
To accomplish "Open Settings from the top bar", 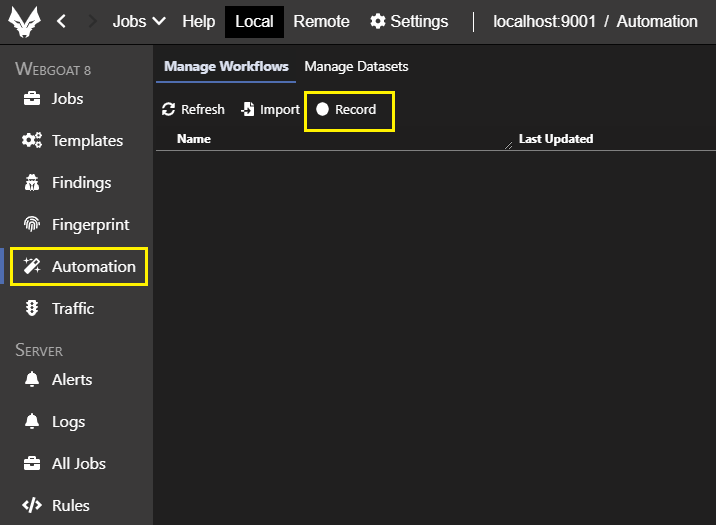I will (409, 21).
